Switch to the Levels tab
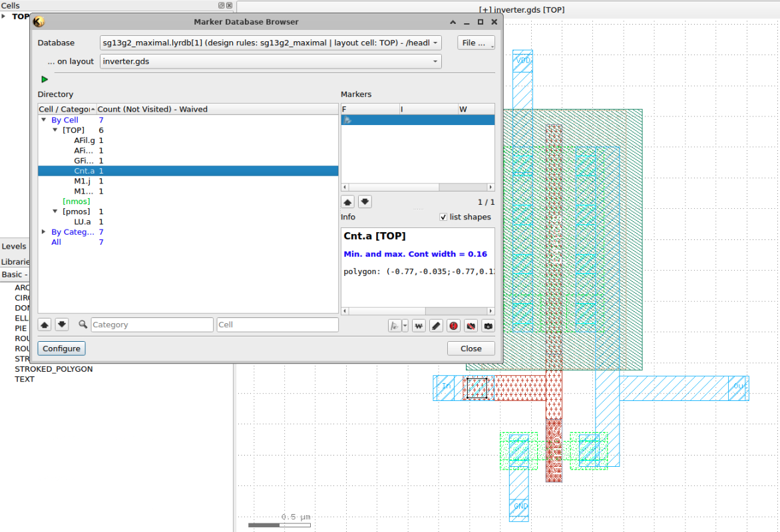The width and height of the screenshot is (780, 532). pos(14,246)
